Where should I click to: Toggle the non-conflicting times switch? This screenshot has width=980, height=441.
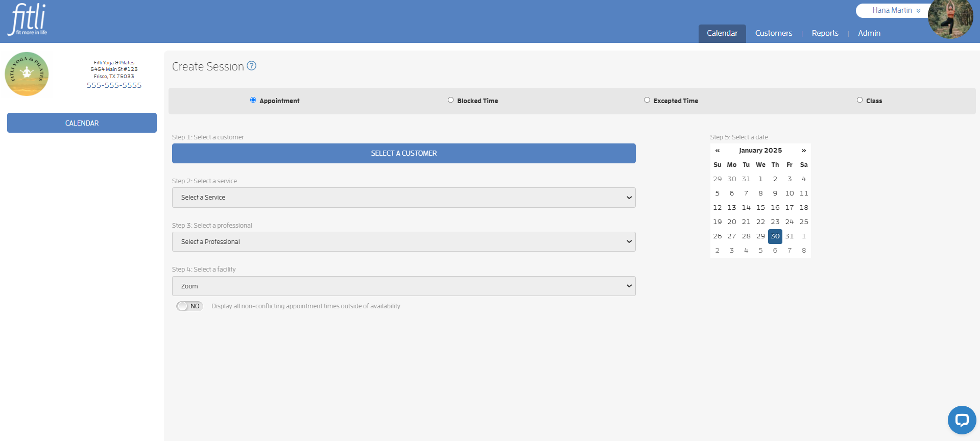click(189, 306)
